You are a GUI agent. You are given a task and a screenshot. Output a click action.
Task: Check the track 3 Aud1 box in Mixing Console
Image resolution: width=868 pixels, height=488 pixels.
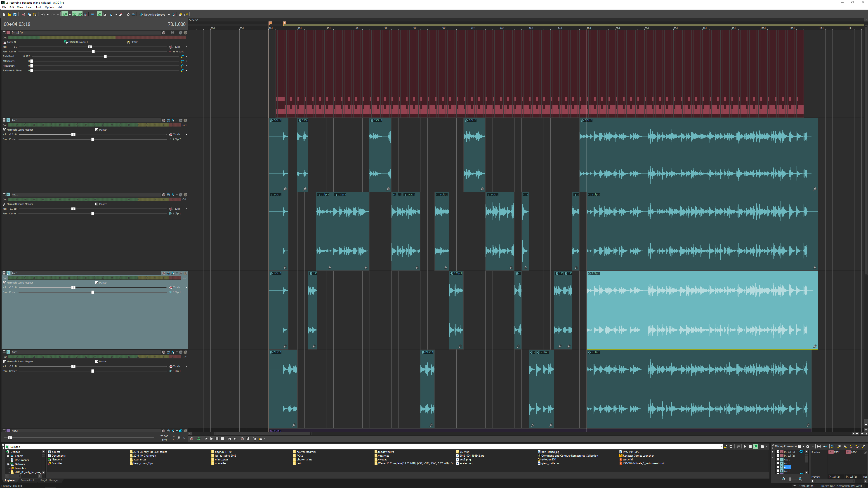click(x=778, y=459)
